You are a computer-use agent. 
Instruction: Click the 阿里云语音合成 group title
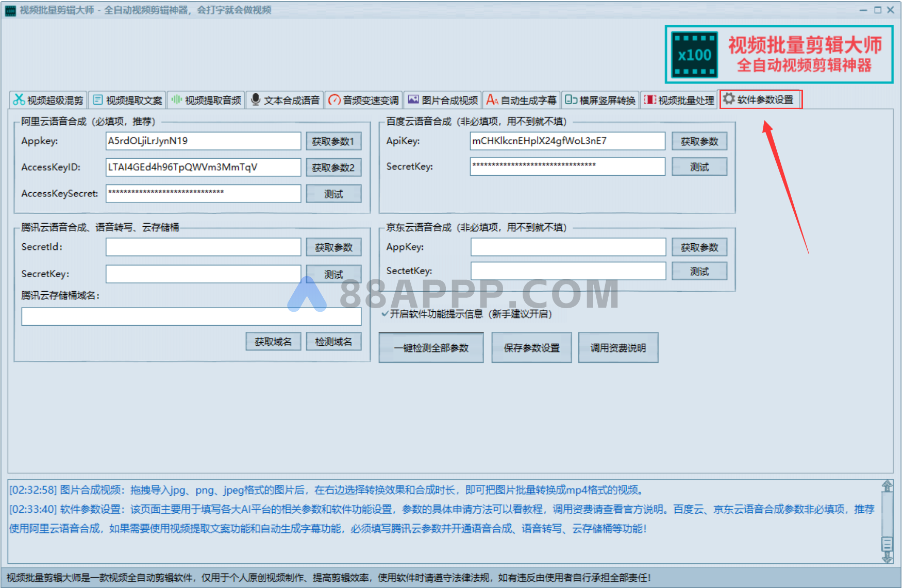[88, 122]
